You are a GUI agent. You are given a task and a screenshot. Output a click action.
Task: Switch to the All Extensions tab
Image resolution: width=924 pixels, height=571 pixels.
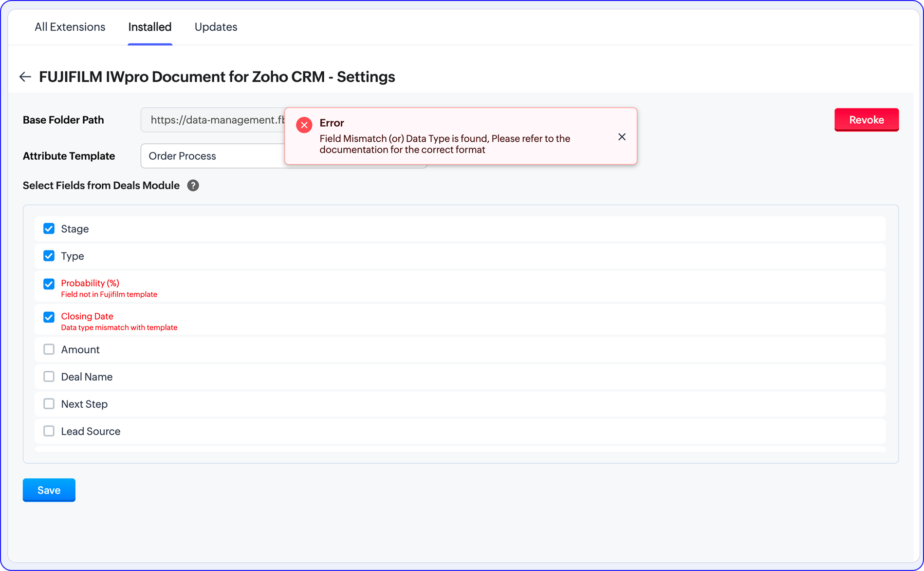pyautogui.click(x=70, y=27)
